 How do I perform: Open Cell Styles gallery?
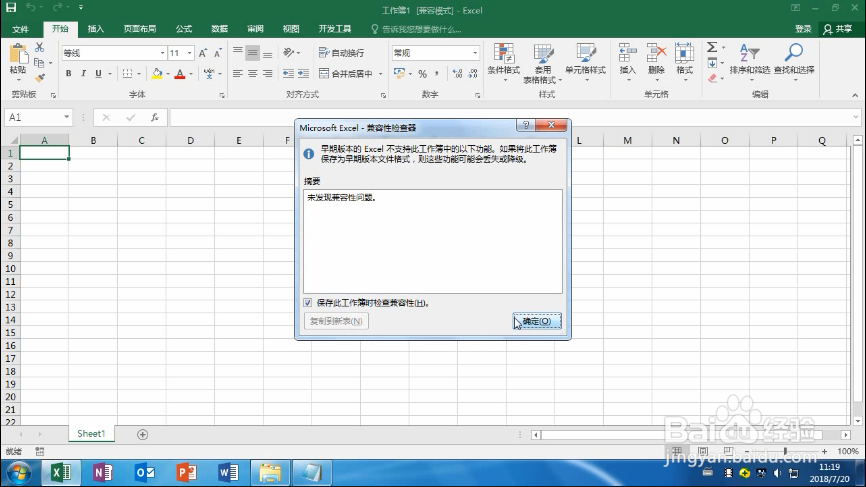pyautogui.click(x=585, y=62)
